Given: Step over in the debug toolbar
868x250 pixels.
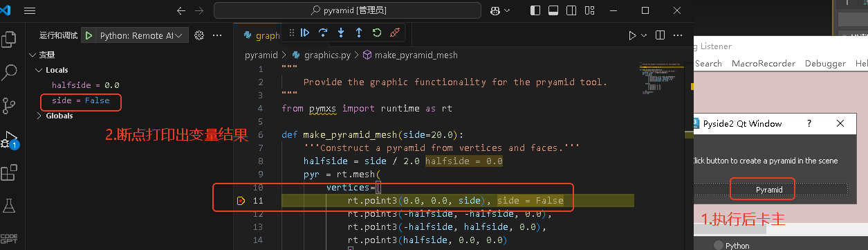Looking at the screenshot, I should [x=323, y=33].
